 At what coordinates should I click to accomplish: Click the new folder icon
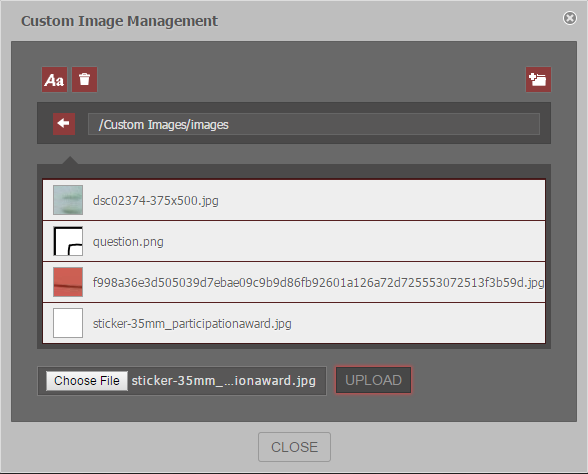pos(538,80)
